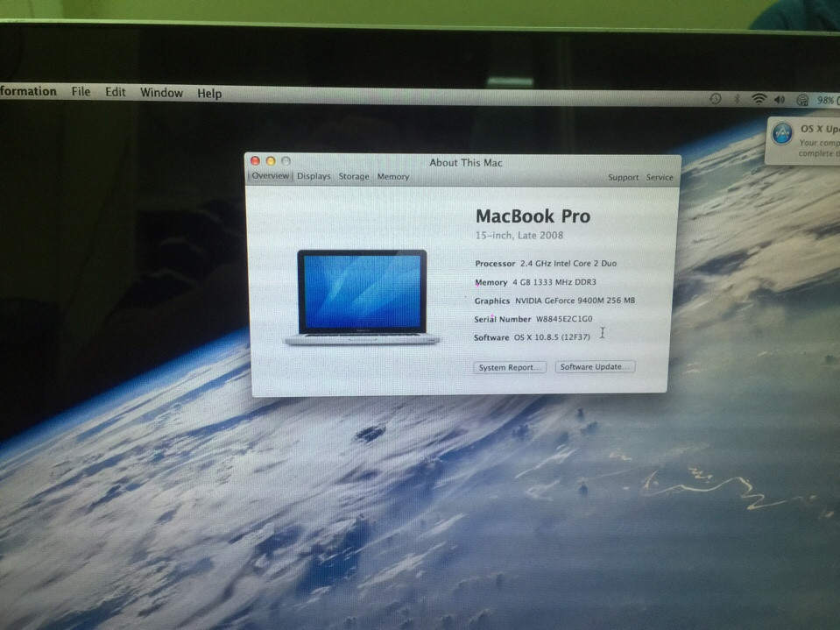Click the battery 98% indicator
The image size is (840, 630).
click(x=828, y=100)
